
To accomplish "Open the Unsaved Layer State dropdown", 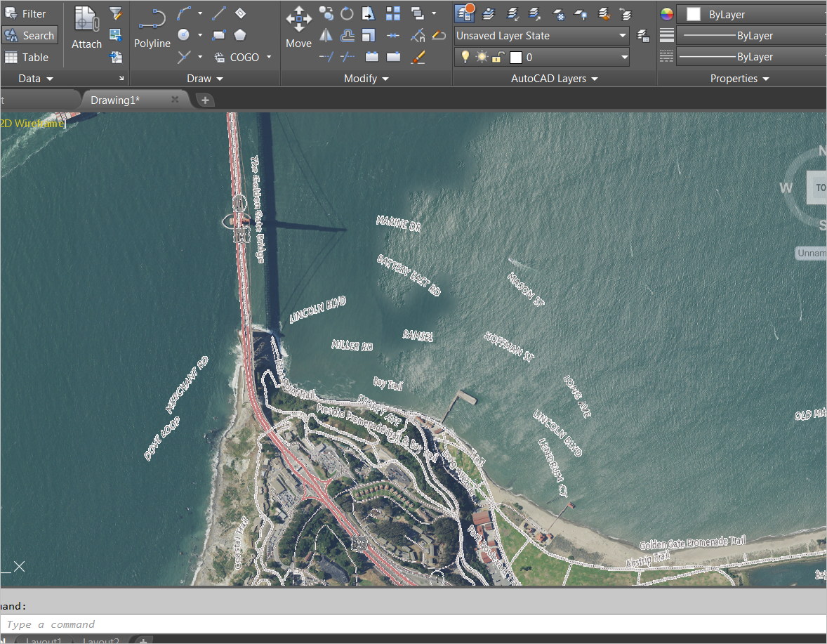I will pos(541,35).
